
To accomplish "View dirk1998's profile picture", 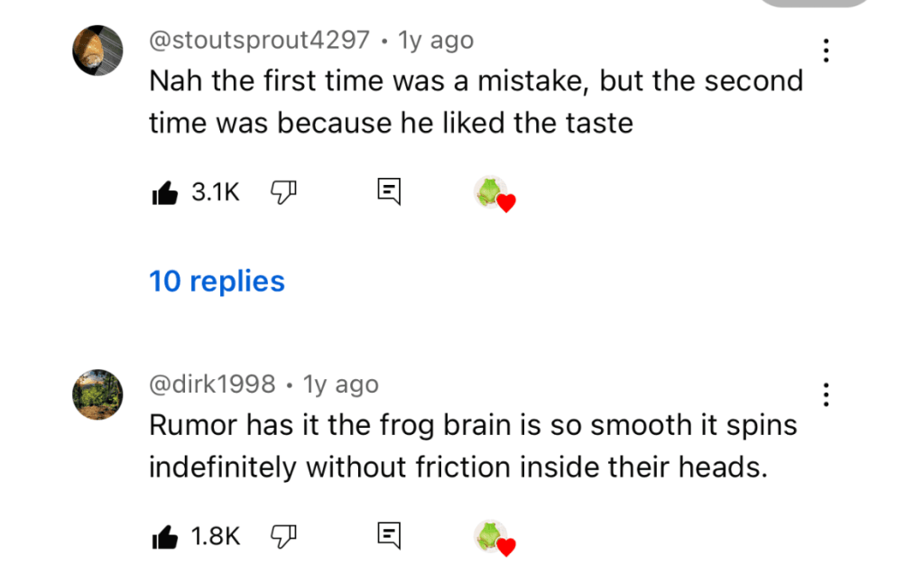I will (97, 394).
